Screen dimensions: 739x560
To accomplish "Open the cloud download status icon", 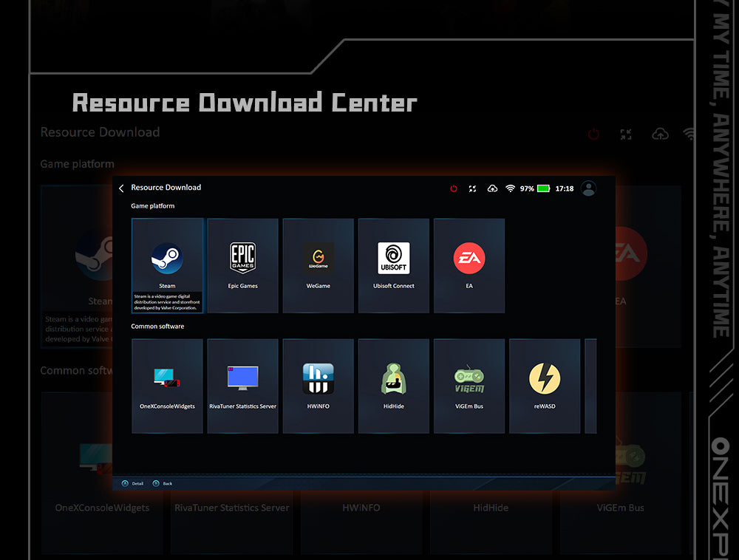I will (x=492, y=188).
